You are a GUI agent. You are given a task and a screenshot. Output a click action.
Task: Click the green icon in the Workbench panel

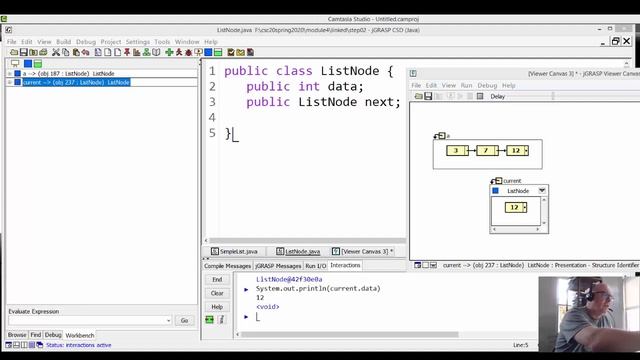tap(38, 64)
